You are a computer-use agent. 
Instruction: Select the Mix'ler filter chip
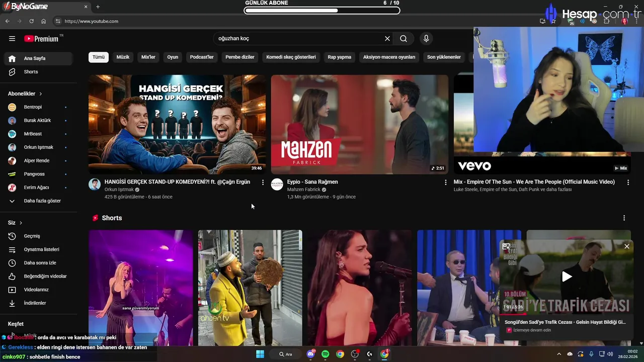click(148, 57)
